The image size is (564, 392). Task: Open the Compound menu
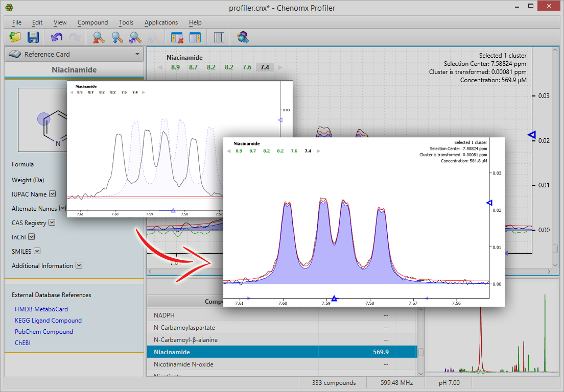[x=92, y=22]
